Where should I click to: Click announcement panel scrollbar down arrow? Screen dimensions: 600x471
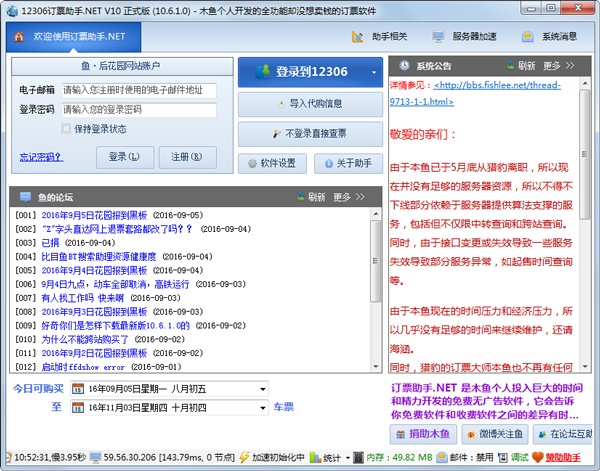click(x=585, y=367)
